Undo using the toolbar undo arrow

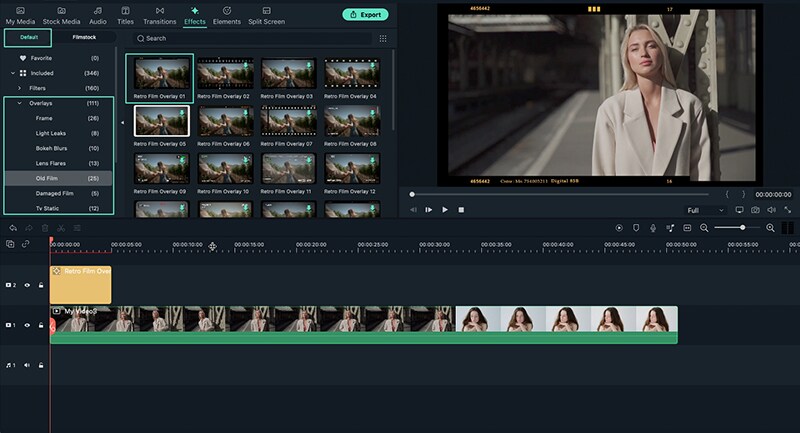13,228
